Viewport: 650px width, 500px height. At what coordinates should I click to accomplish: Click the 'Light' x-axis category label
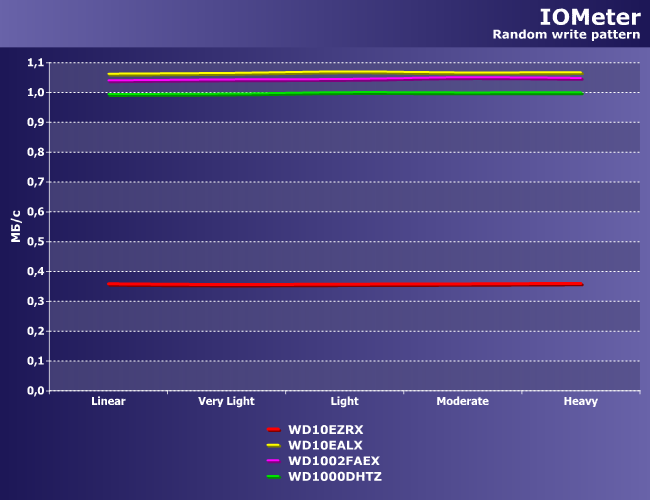point(344,402)
